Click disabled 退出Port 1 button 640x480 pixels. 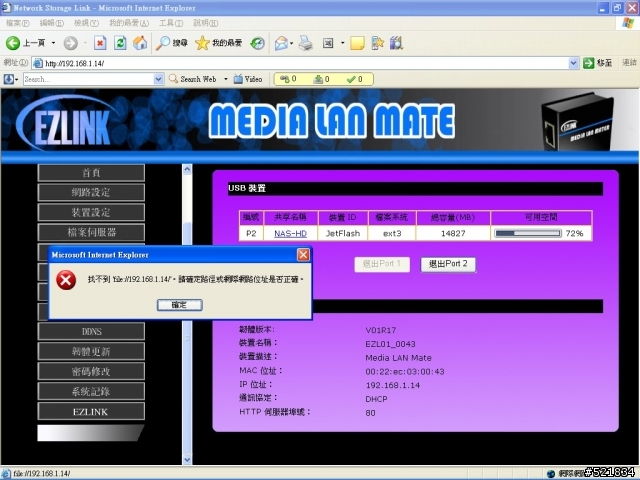(x=382, y=264)
